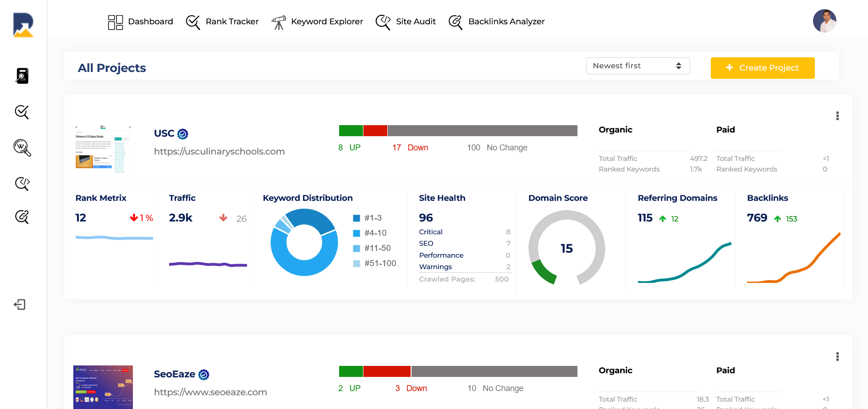Viewport: 868px width, 409px height.
Task: Open the Newest first sort dropdown
Action: pos(638,66)
